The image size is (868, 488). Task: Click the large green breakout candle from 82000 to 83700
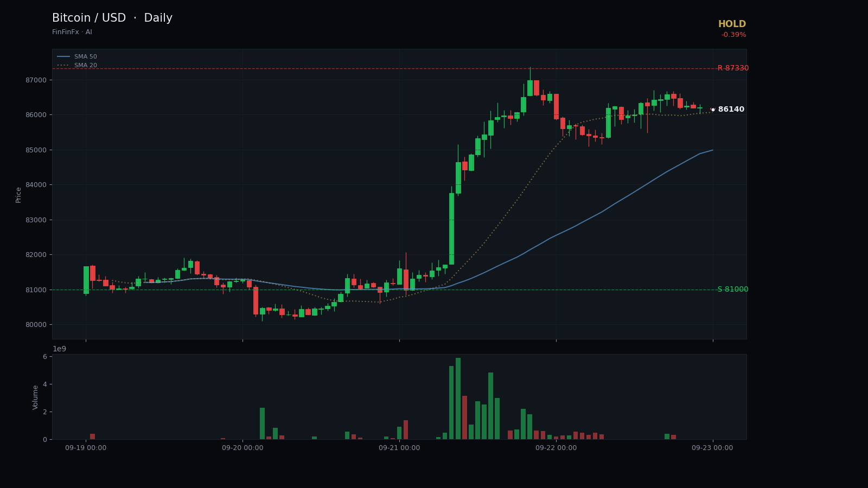(451, 229)
